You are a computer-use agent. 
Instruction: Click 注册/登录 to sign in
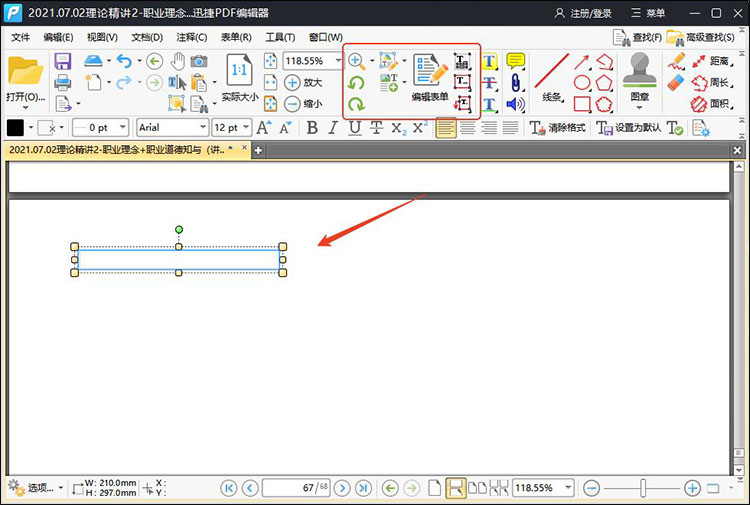(x=583, y=13)
